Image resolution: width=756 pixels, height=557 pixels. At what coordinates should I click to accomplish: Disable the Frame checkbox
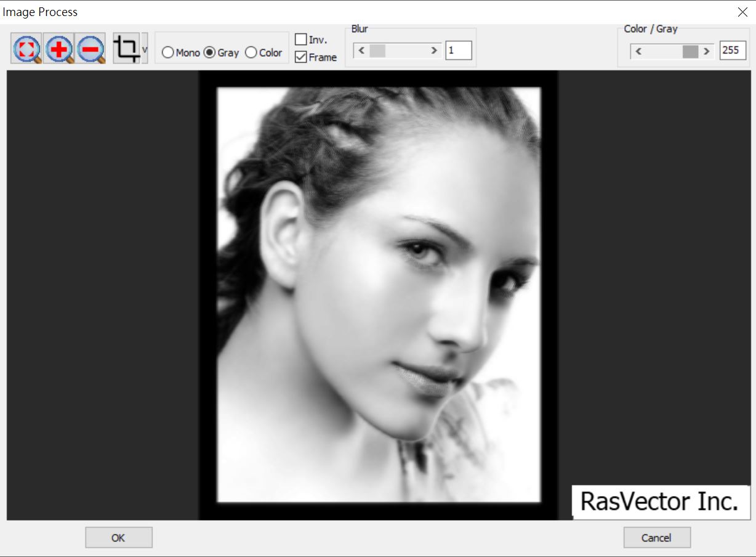point(302,57)
